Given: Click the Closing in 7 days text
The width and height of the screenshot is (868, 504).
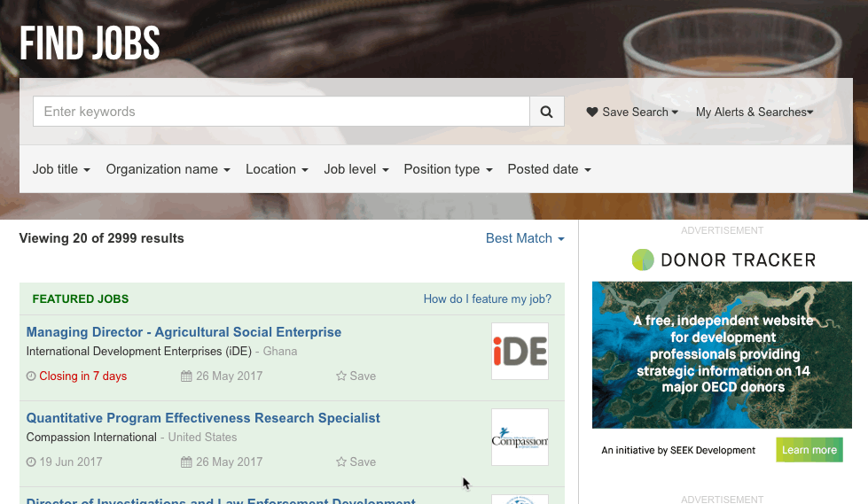Looking at the screenshot, I should (x=83, y=376).
